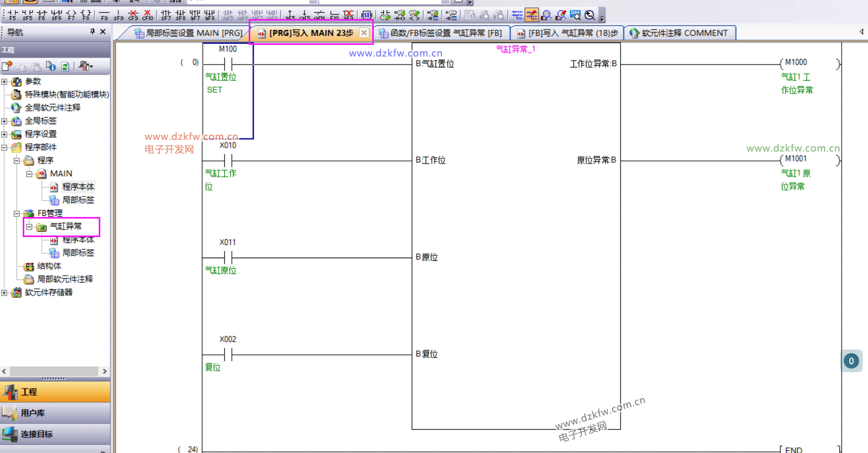Viewport: 868px width, 453px height.
Task: Draw a vertical line with sF9 tool
Action: coord(118,15)
